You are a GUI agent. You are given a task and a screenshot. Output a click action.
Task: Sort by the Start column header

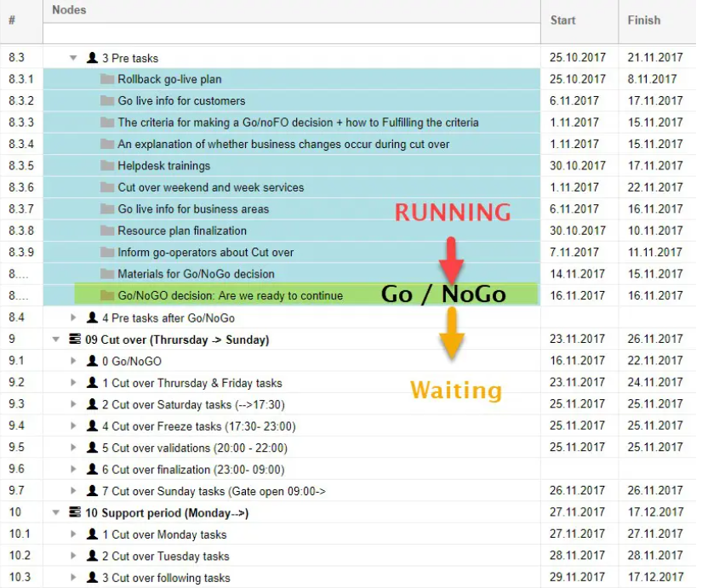point(562,20)
